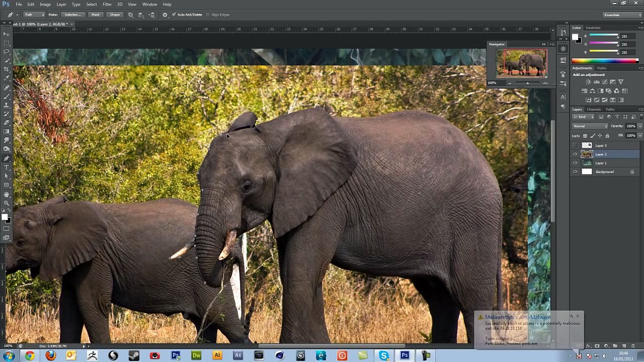The width and height of the screenshot is (644, 362).
Task: Click the foreground color swatch in Color panel
Action: (575, 37)
